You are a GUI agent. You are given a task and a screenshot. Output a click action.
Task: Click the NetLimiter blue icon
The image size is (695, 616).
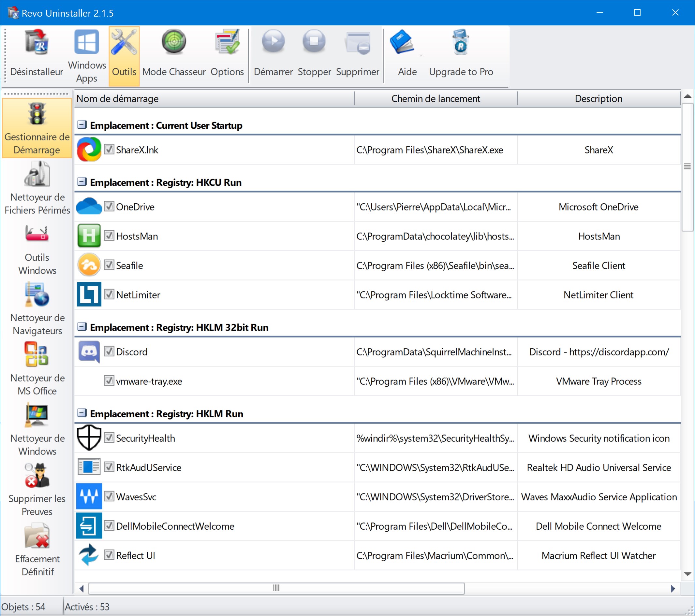(x=89, y=294)
